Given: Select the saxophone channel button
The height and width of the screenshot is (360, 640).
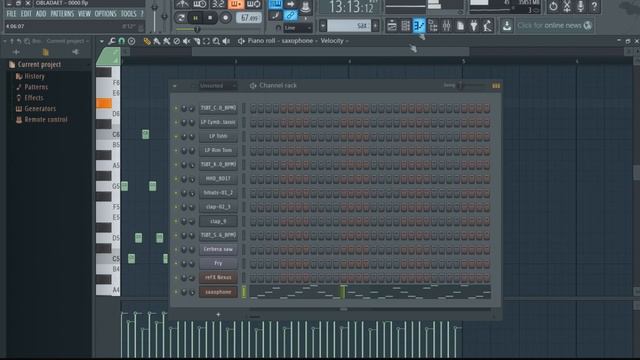Looking at the screenshot, I should (218, 292).
